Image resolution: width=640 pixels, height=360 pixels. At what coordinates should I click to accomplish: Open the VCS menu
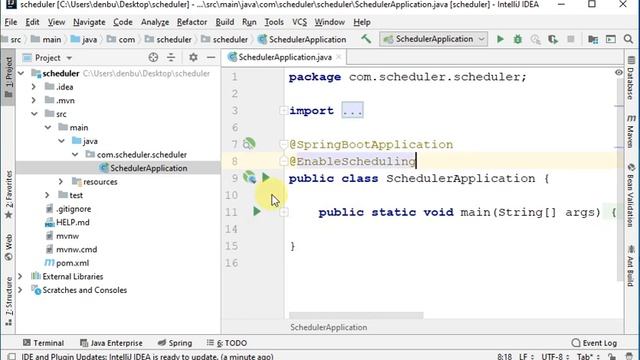point(299,22)
